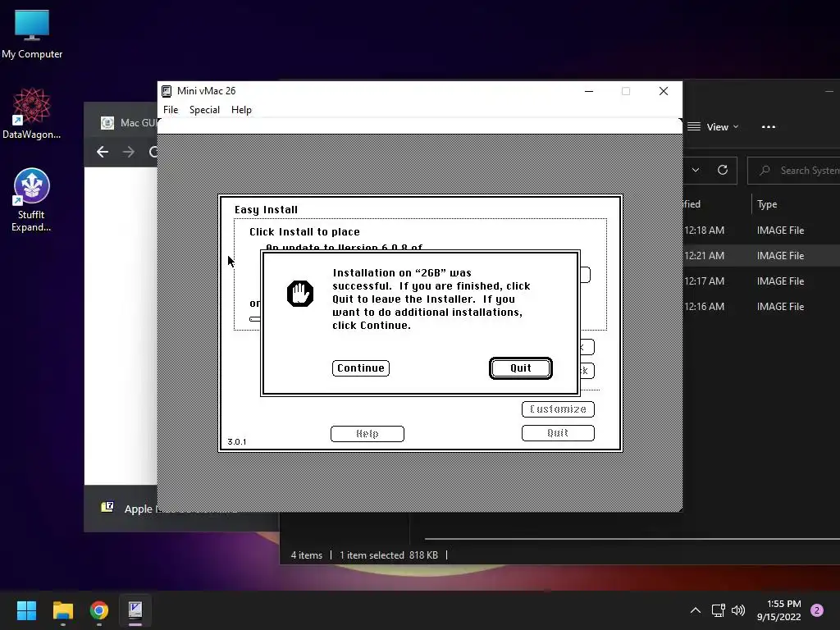Click the stop hand icon in the dialog
Image resolution: width=840 pixels, height=630 pixels.
click(300, 294)
